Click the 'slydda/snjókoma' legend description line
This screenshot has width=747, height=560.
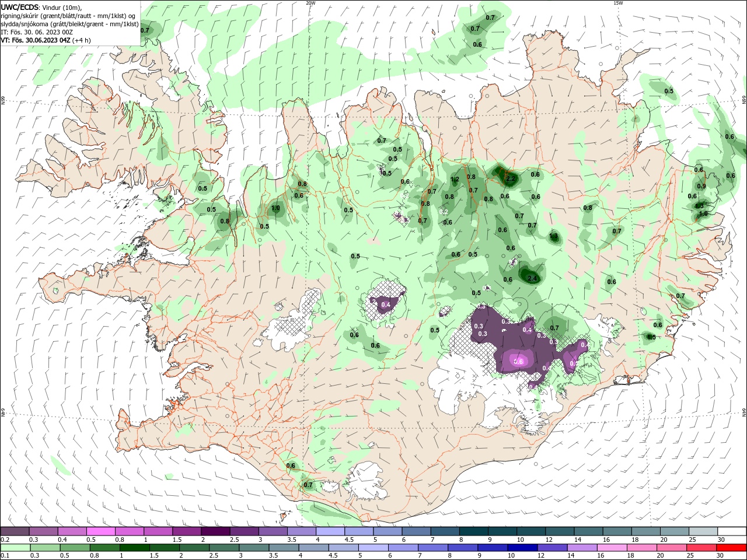69,24
